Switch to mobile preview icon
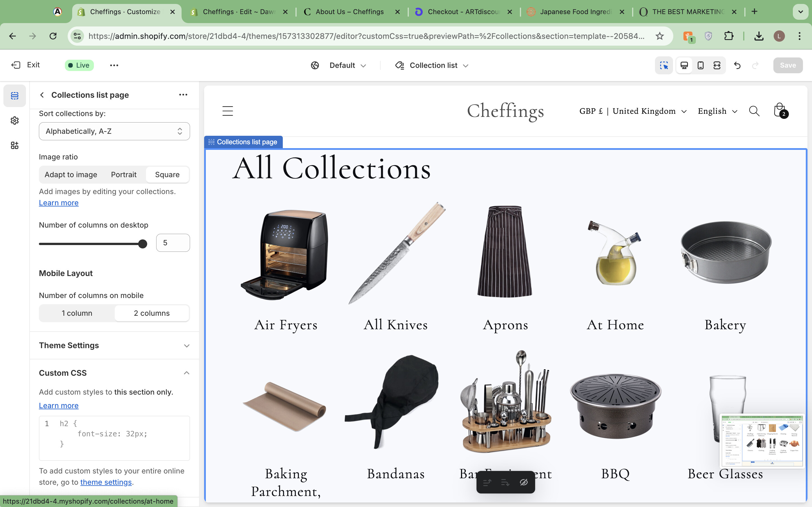The width and height of the screenshot is (812, 507). (701, 65)
